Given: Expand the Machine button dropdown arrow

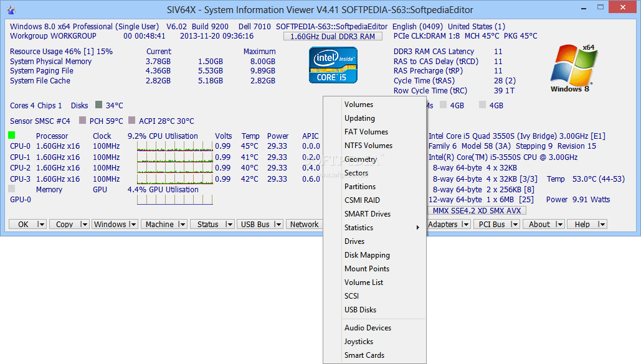Looking at the screenshot, I should (183, 224).
